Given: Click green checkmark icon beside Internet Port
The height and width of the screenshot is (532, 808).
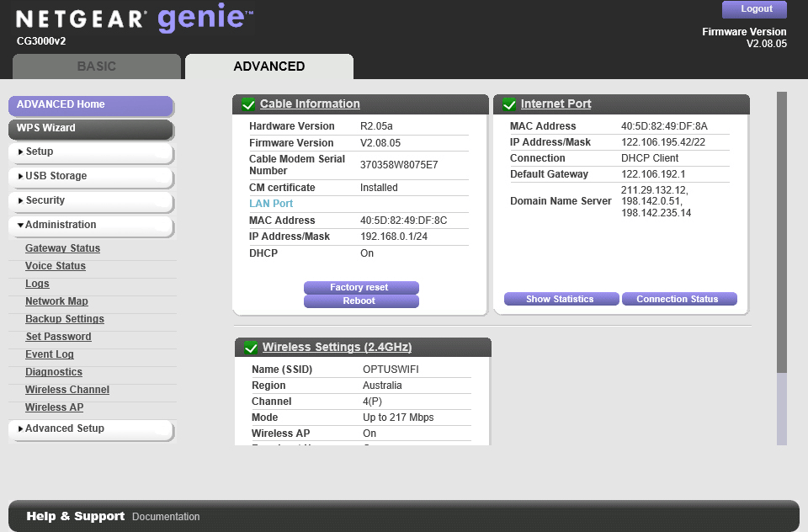Looking at the screenshot, I should (x=509, y=104).
